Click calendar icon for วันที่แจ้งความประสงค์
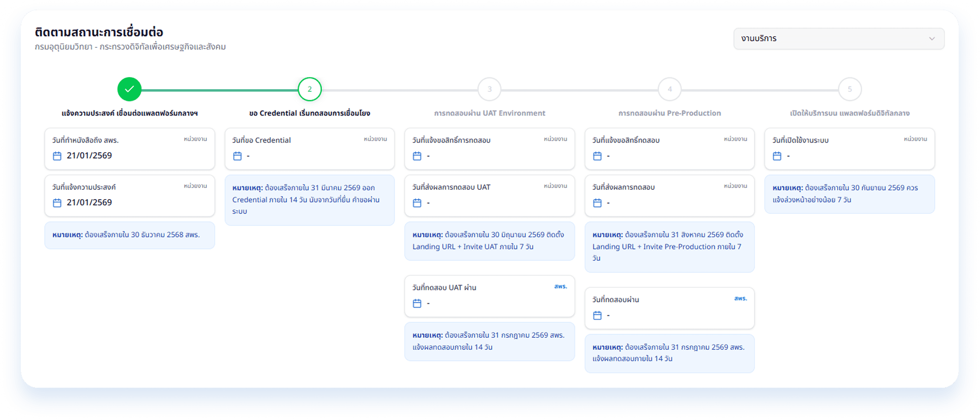Image resolution: width=980 pixels, height=420 pixels. (x=57, y=203)
